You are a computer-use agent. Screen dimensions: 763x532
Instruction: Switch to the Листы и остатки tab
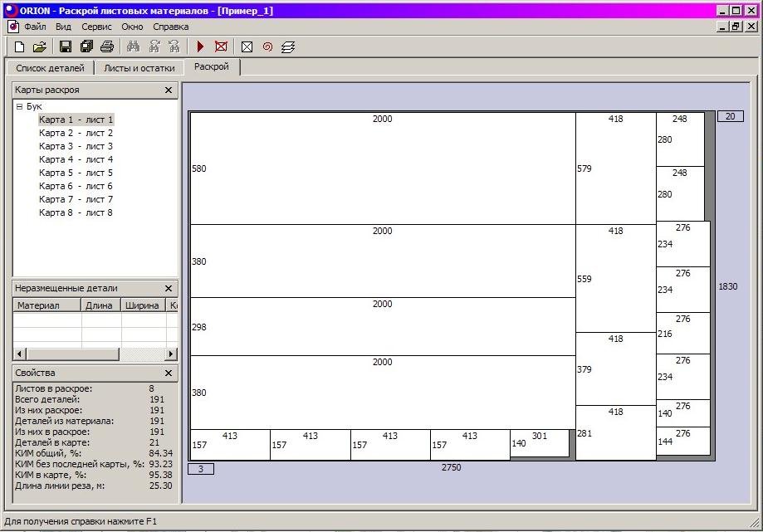(x=139, y=68)
